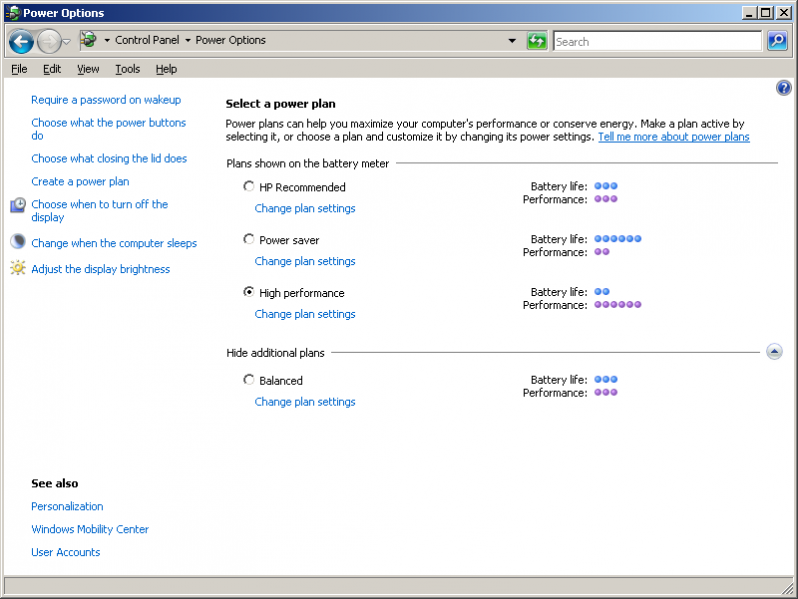
Task: Open the Help menu
Action: coord(166,69)
